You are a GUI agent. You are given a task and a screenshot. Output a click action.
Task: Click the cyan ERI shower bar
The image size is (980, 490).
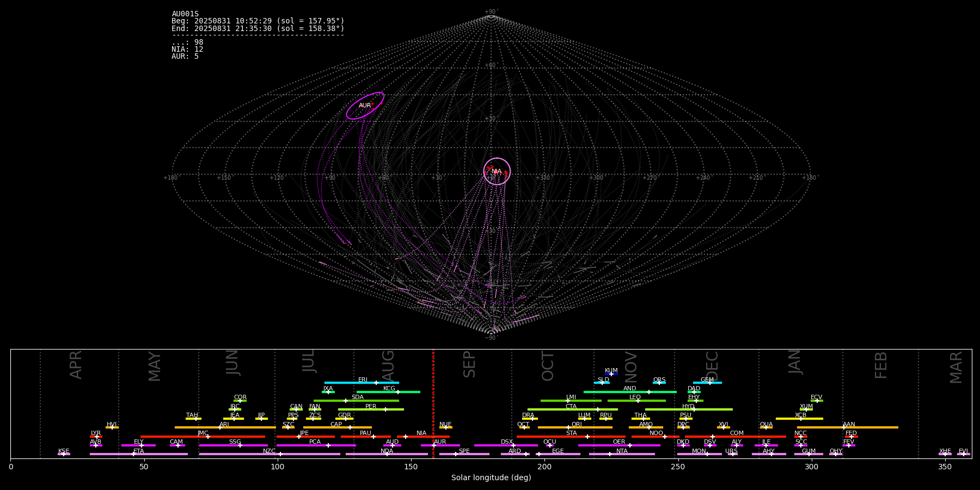pyautogui.click(x=348, y=383)
